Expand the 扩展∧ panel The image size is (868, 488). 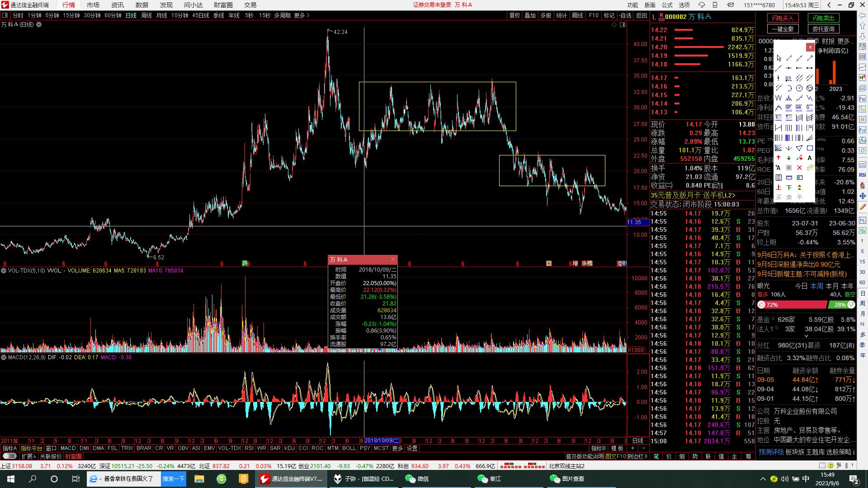click(x=28, y=456)
